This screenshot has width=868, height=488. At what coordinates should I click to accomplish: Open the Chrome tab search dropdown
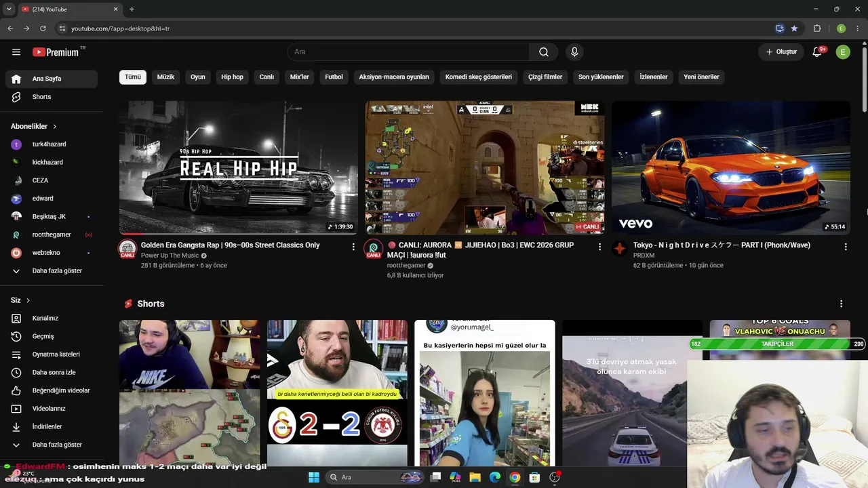click(9, 9)
